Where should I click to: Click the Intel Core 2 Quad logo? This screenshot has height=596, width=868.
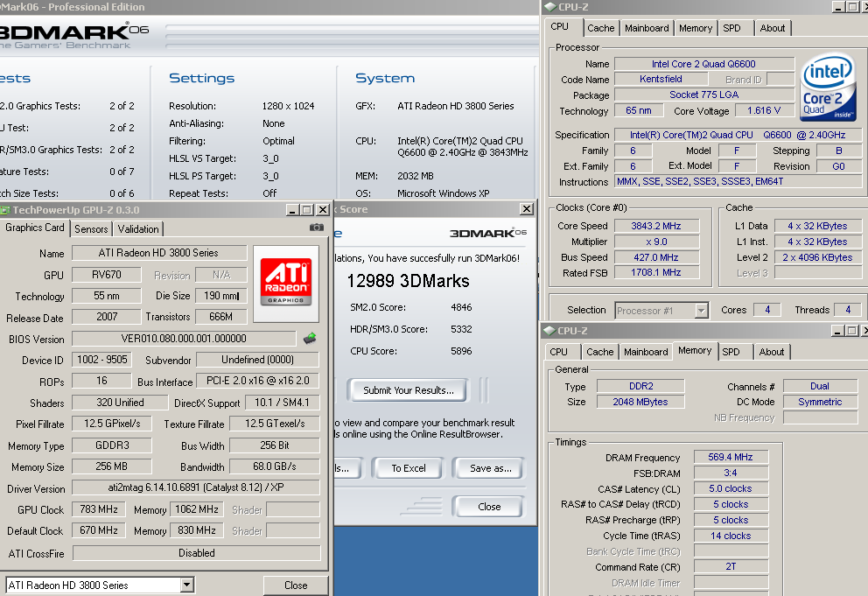(x=828, y=87)
